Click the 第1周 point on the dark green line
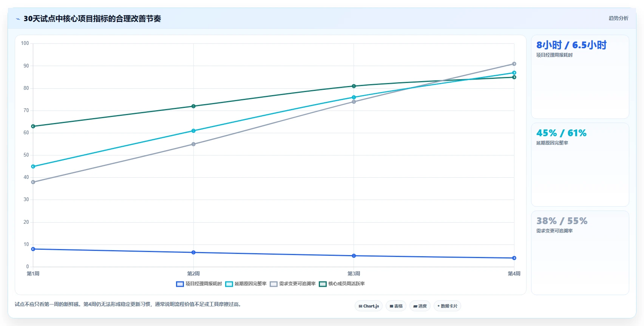 (x=33, y=126)
